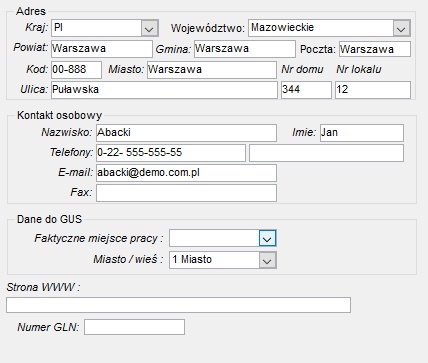Click the Ulica field with Puławska
This screenshot has width=428, height=363.
pyautogui.click(x=164, y=90)
